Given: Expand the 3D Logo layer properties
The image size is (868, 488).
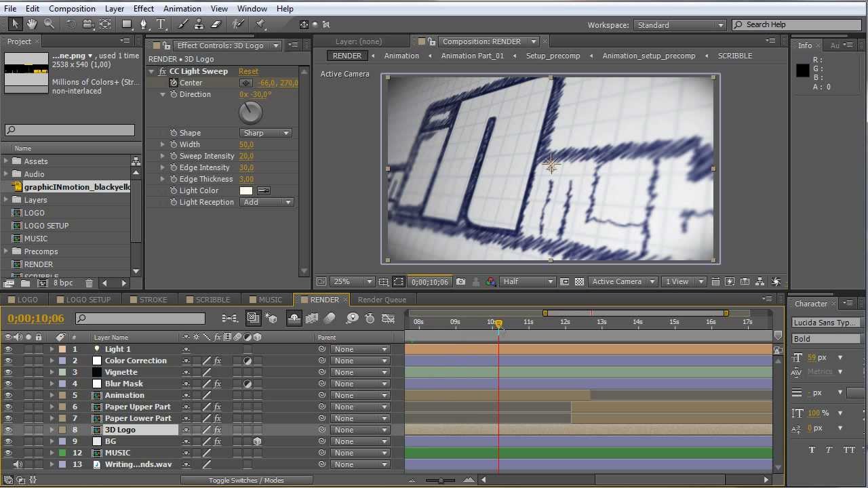Looking at the screenshot, I should [x=52, y=430].
